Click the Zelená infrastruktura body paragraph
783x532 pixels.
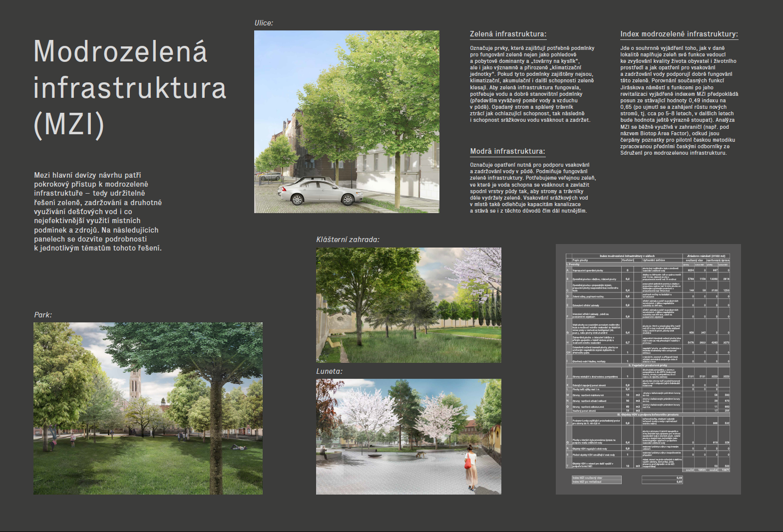point(532,84)
